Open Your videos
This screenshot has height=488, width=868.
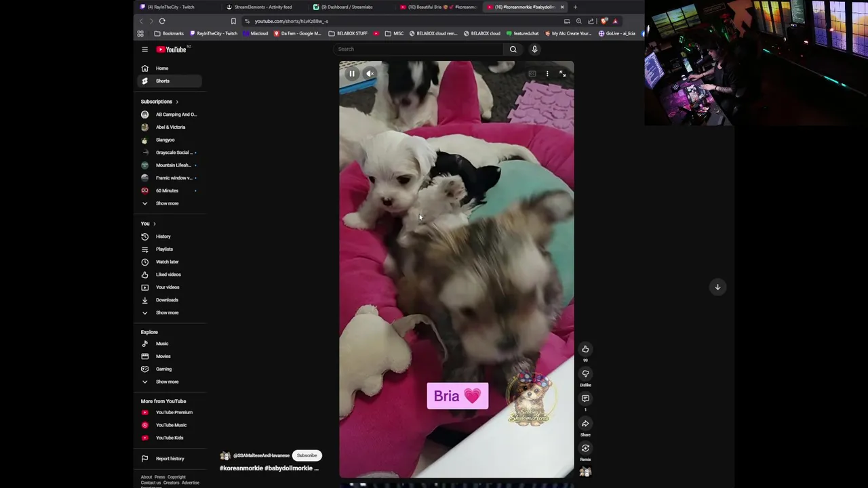(x=170, y=287)
